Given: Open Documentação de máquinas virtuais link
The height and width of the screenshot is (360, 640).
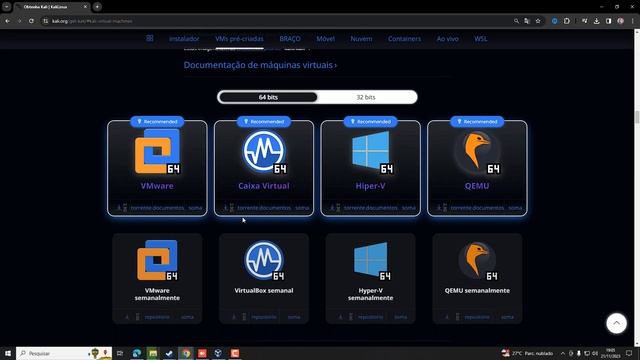Looking at the screenshot, I should pos(260,65).
